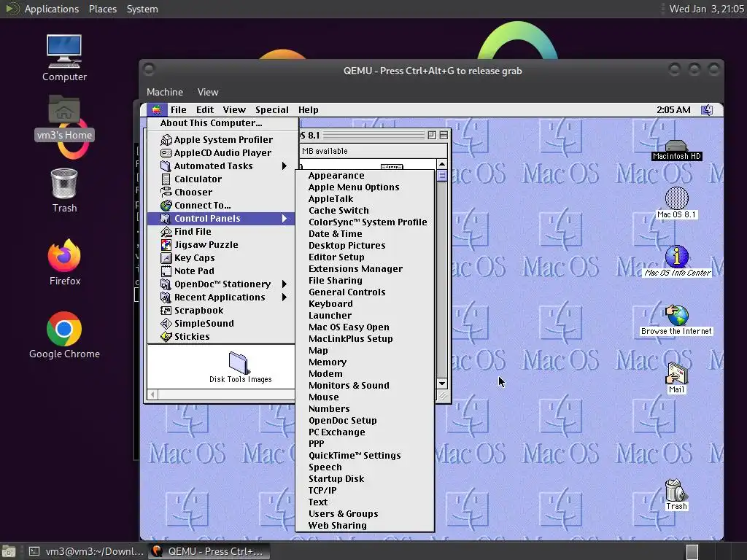
Task: Expand Automated Tasks submenu
Action: [x=220, y=166]
